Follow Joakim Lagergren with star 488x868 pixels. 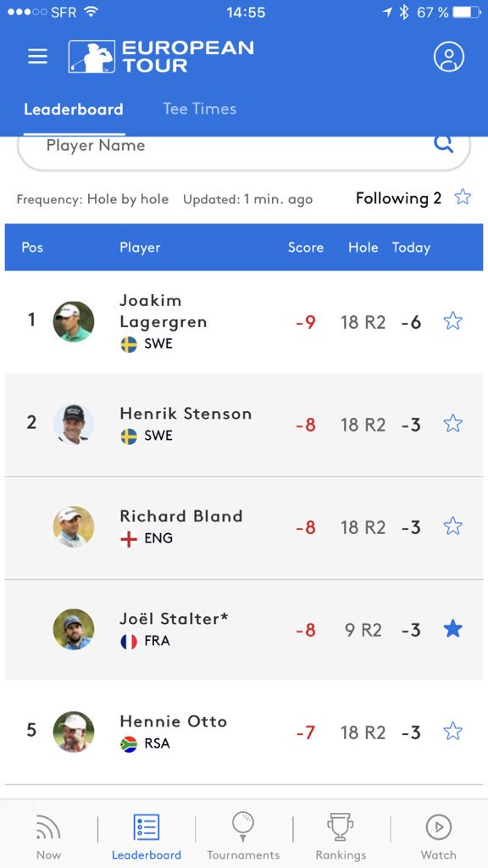[x=452, y=321]
